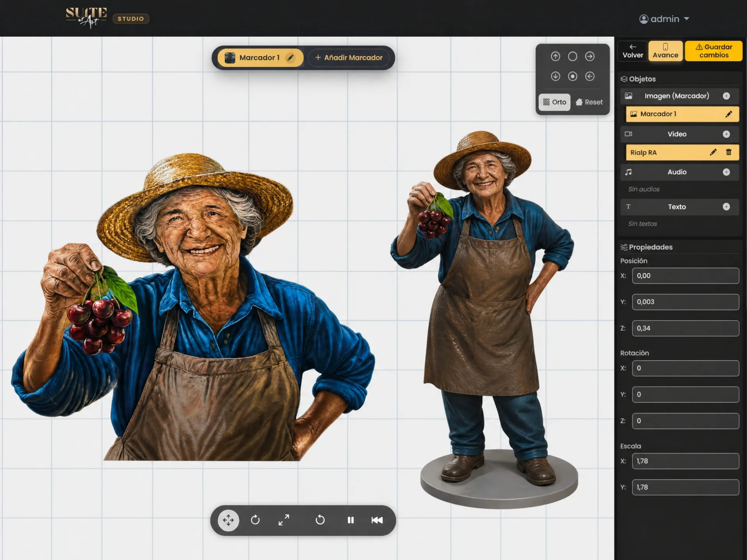Add a new Audio object
Viewport: 747px width, 560px height.
point(726,172)
